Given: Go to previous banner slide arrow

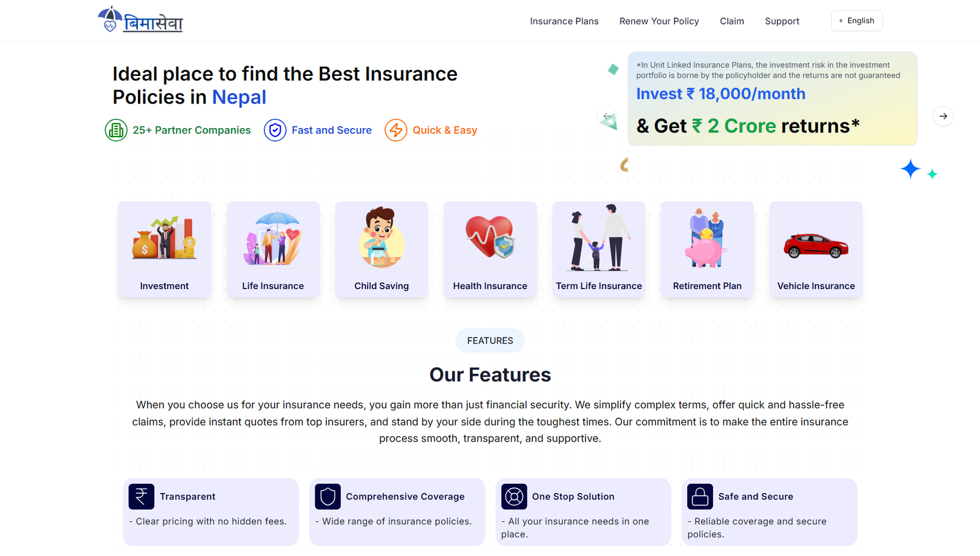Looking at the screenshot, I should [x=607, y=116].
